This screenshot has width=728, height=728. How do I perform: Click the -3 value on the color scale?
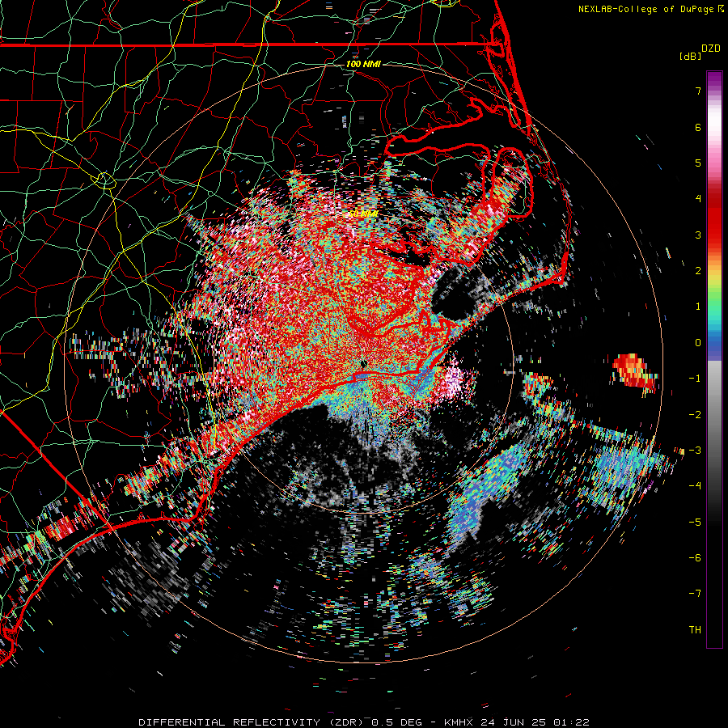(x=695, y=451)
